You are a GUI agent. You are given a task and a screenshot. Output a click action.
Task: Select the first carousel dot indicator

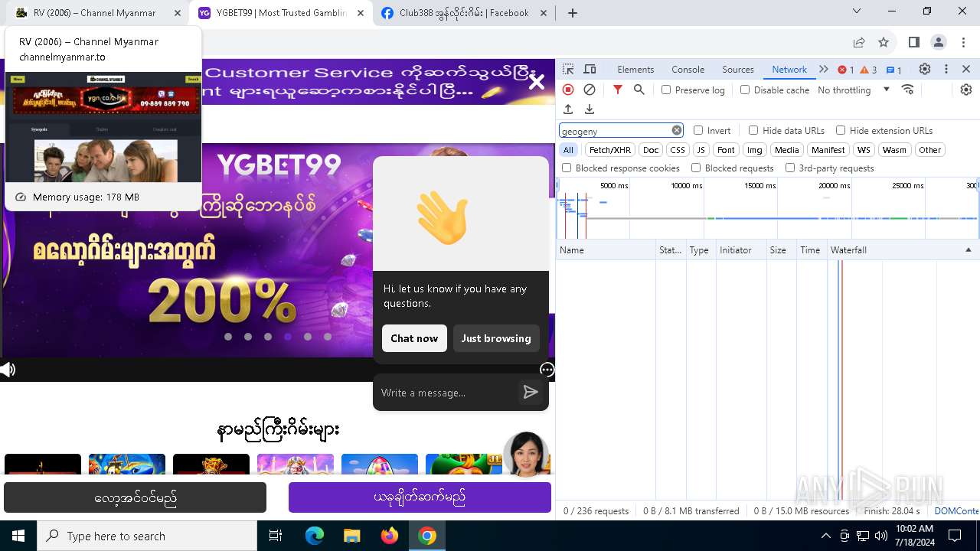(228, 337)
